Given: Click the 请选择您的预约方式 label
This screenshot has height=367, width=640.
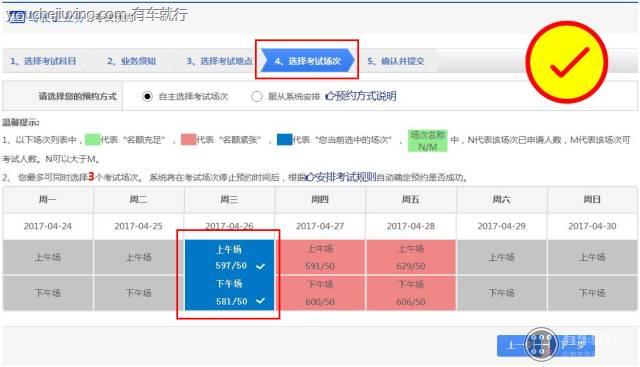Looking at the screenshot, I should (x=78, y=96).
